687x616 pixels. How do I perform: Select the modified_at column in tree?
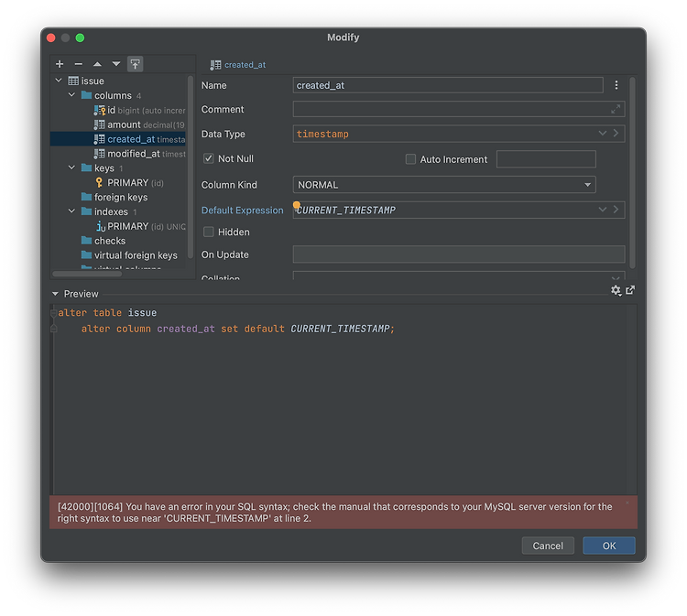[x=118, y=154]
